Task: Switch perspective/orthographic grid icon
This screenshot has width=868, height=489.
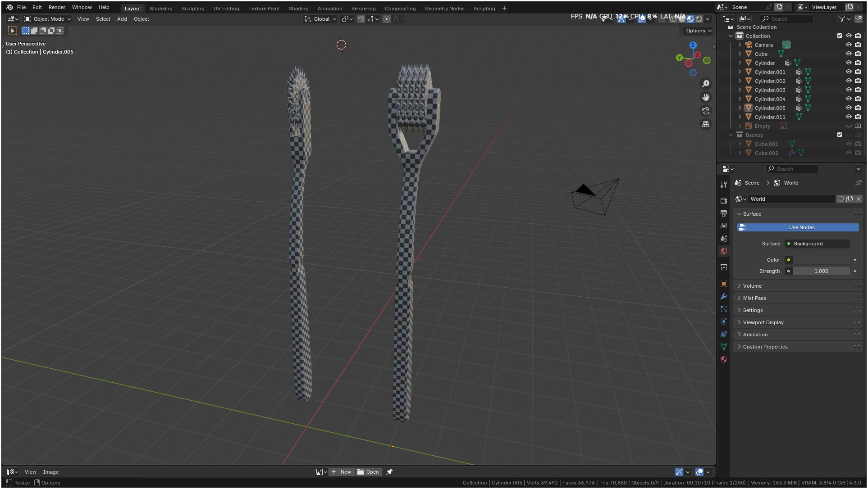Action: [706, 124]
